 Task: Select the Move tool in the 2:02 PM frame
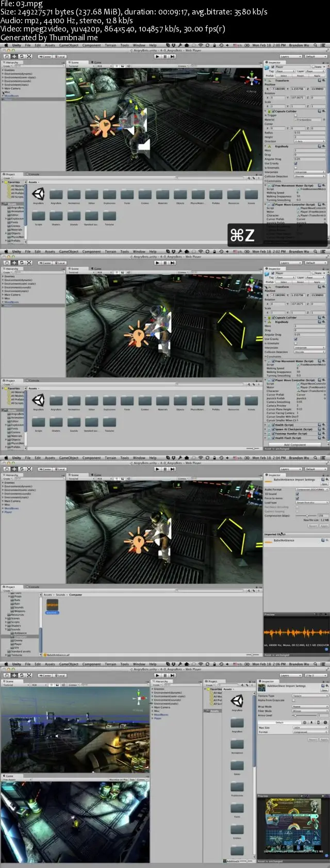tap(14, 263)
